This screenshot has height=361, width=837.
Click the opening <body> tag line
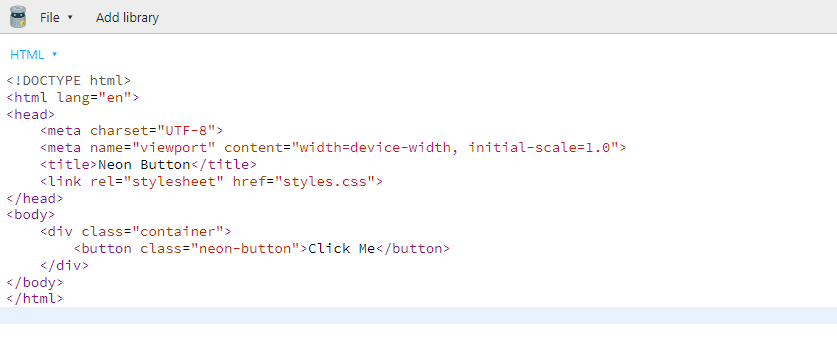(x=30, y=215)
